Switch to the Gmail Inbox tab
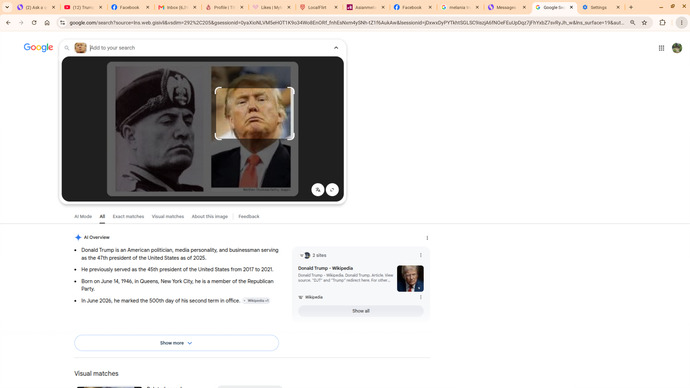 click(177, 7)
